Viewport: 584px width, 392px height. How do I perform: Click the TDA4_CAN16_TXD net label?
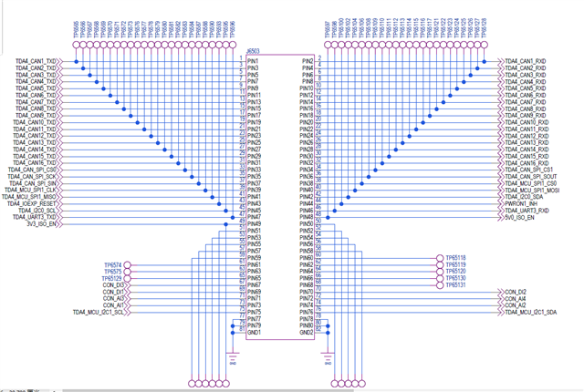(35, 163)
